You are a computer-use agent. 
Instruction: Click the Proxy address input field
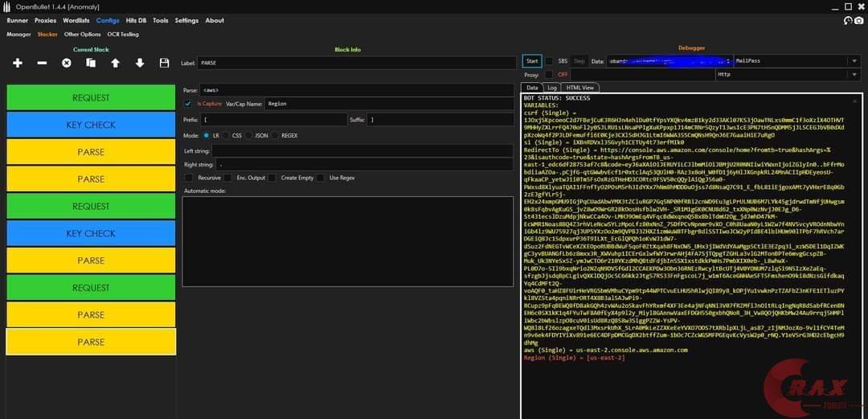pos(642,74)
